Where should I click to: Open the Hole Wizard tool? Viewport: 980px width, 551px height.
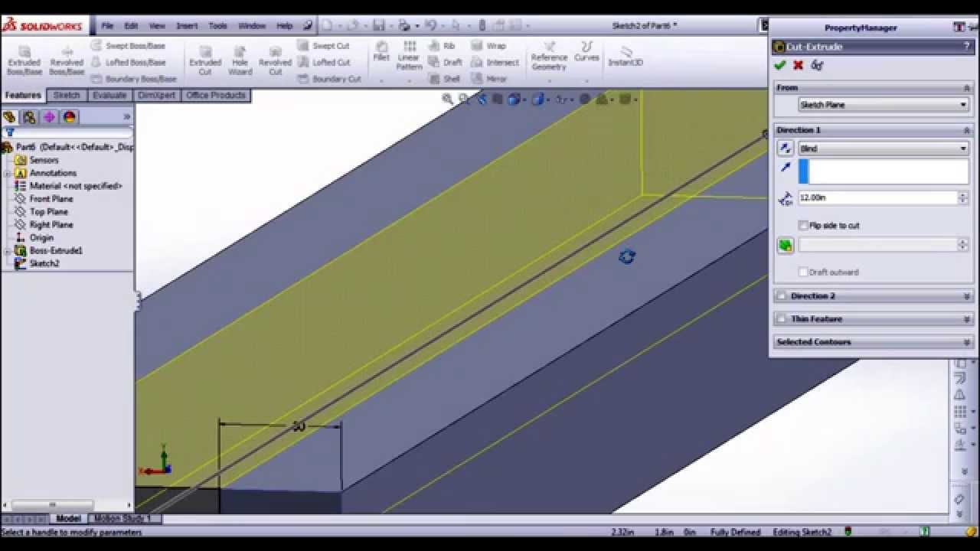click(x=240, y=60)
